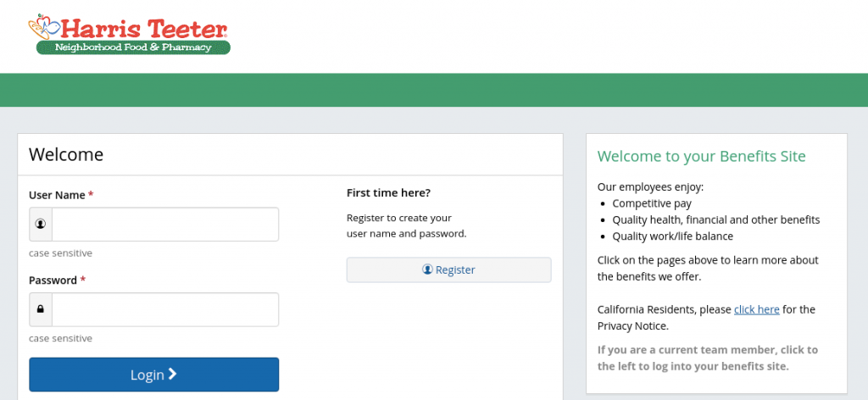Click the 'First time here?' heading
The width and height of the screenshot is (868, 400).
tap(388, 193)
